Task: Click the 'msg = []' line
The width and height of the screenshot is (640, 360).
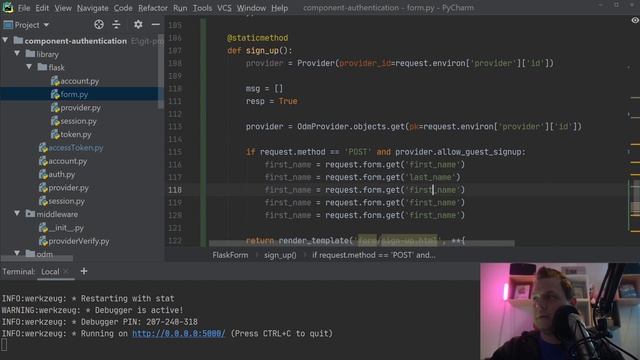Action: pos(264,89)
